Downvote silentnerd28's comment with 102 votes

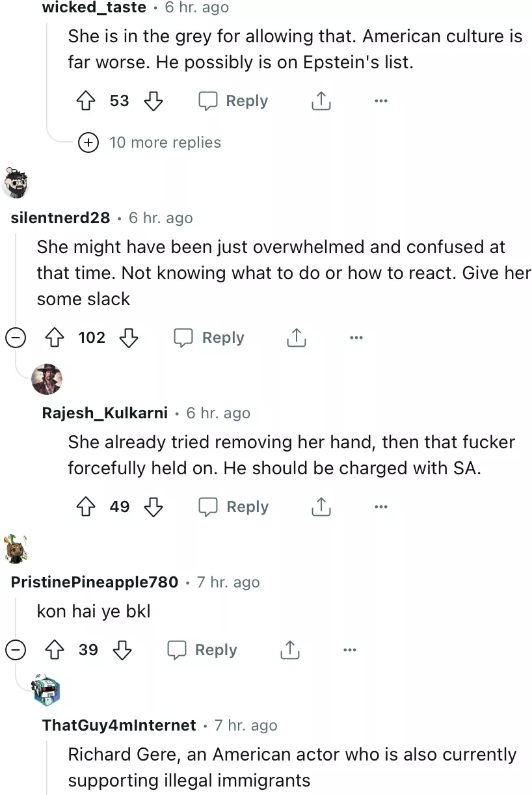[129, 338]
